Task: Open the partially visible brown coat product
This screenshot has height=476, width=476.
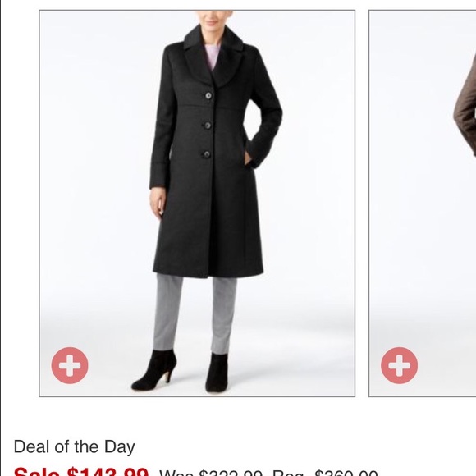Action: (423, 204)
